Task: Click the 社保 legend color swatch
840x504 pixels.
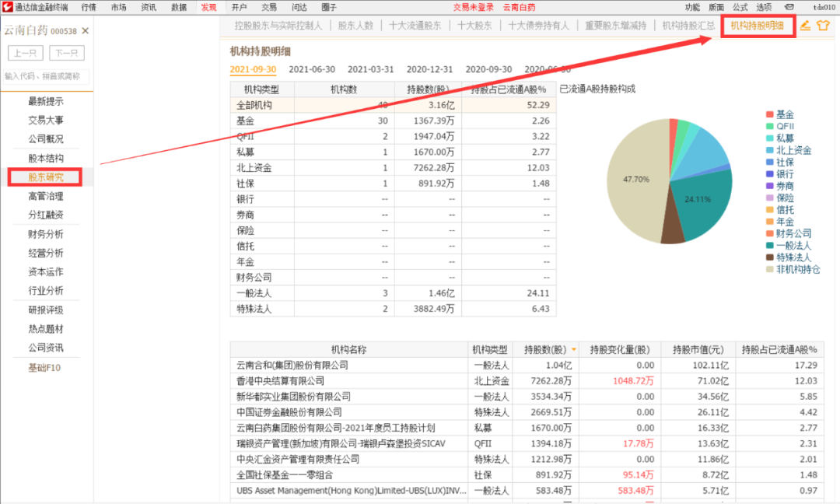Action: point(770,163)
